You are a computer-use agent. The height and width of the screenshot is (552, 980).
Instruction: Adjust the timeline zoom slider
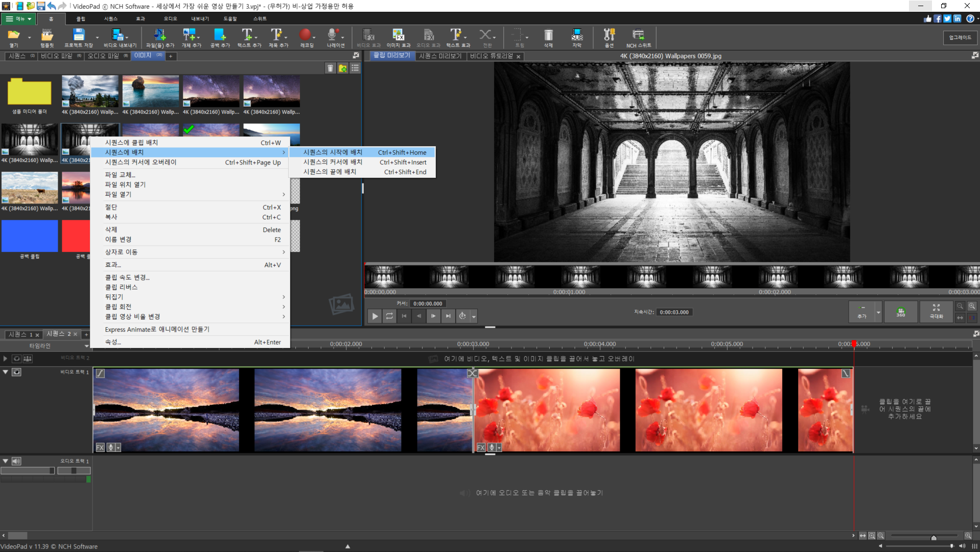934,537
